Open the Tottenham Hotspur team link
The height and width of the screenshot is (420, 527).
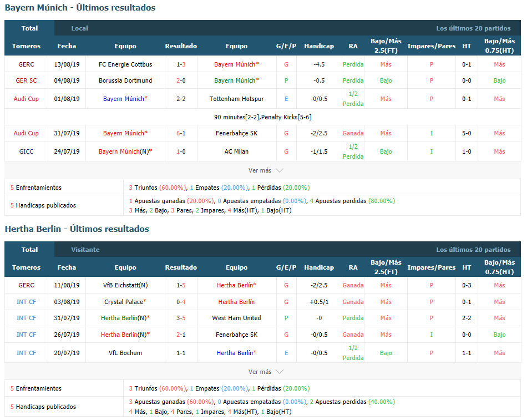[x=237, y=99]
